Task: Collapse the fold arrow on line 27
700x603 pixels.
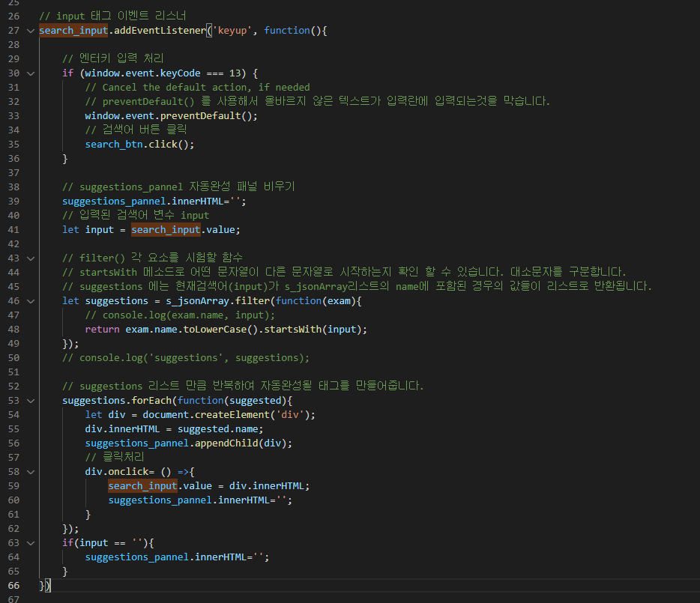Action: pyautogui.click(x=31, y=31)
